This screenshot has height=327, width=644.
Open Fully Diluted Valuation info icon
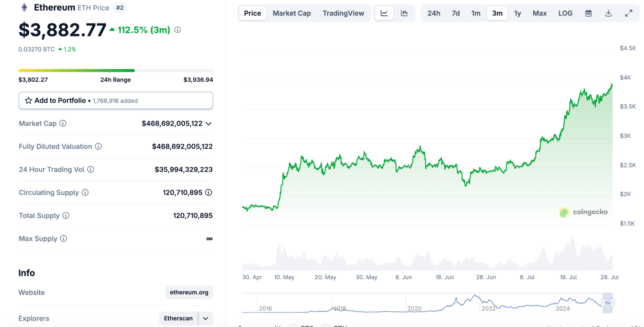99,146
